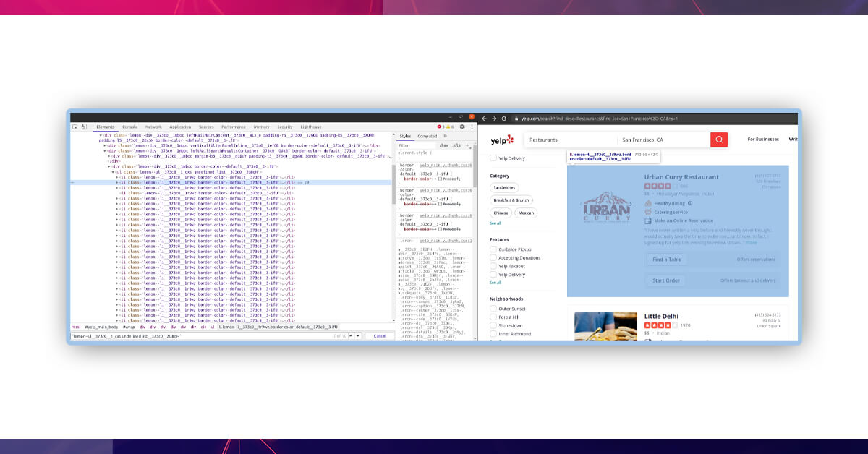Click the Healthy dining info icon
Viewport: 868px width, 454px height.
(690, 203)
